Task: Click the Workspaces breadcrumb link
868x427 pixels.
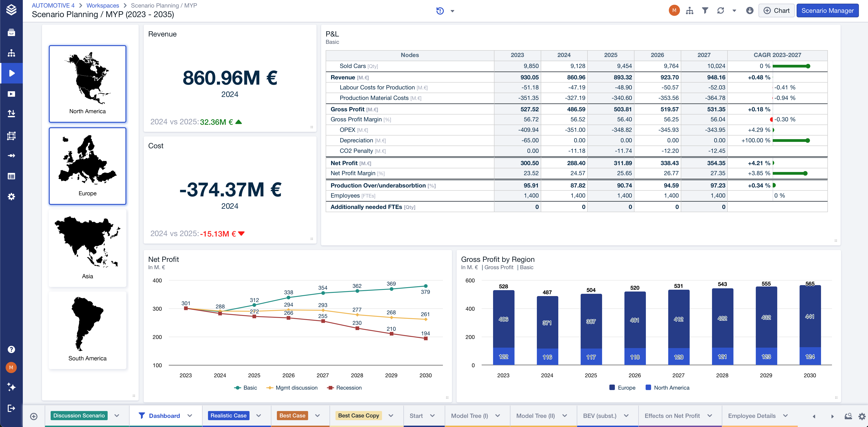Action: (x=102, y=5)
